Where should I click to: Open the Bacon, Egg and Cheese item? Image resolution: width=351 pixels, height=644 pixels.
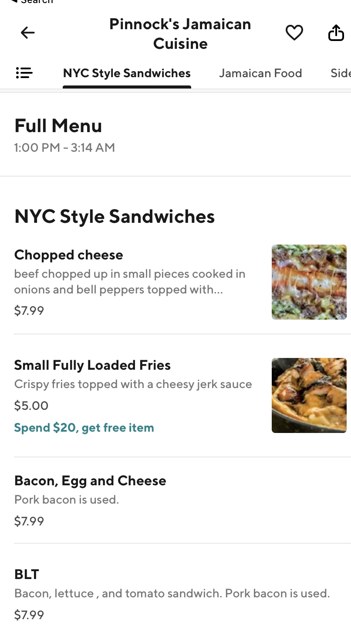(x=90, y=481)
